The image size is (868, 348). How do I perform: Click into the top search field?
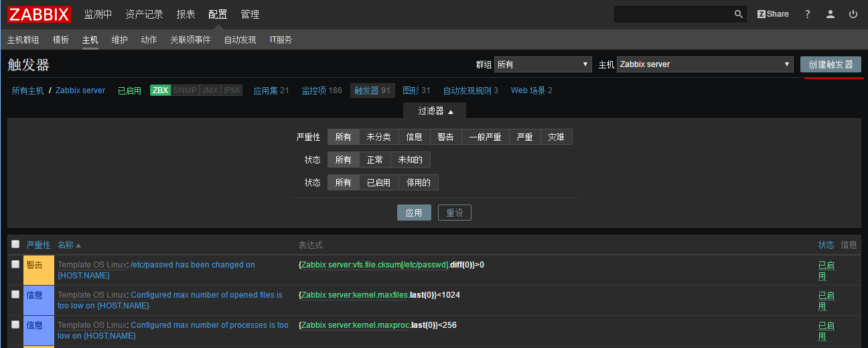673,14
